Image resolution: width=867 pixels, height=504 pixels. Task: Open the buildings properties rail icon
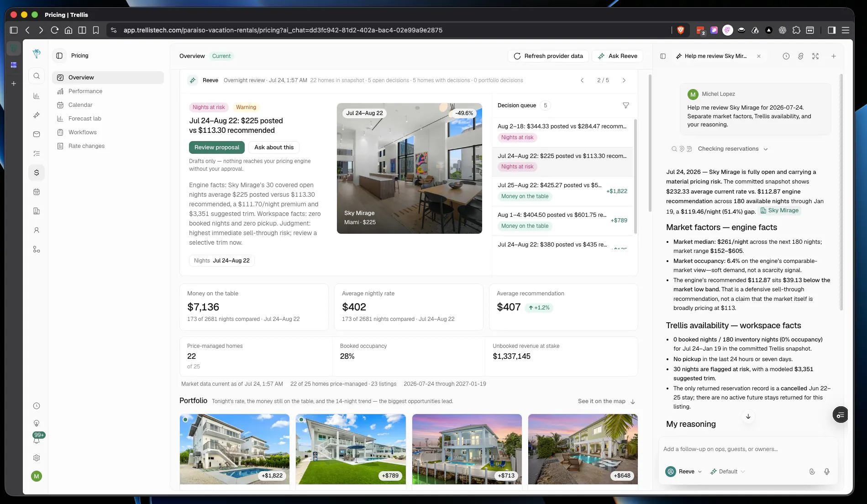[x=37, y=211]
